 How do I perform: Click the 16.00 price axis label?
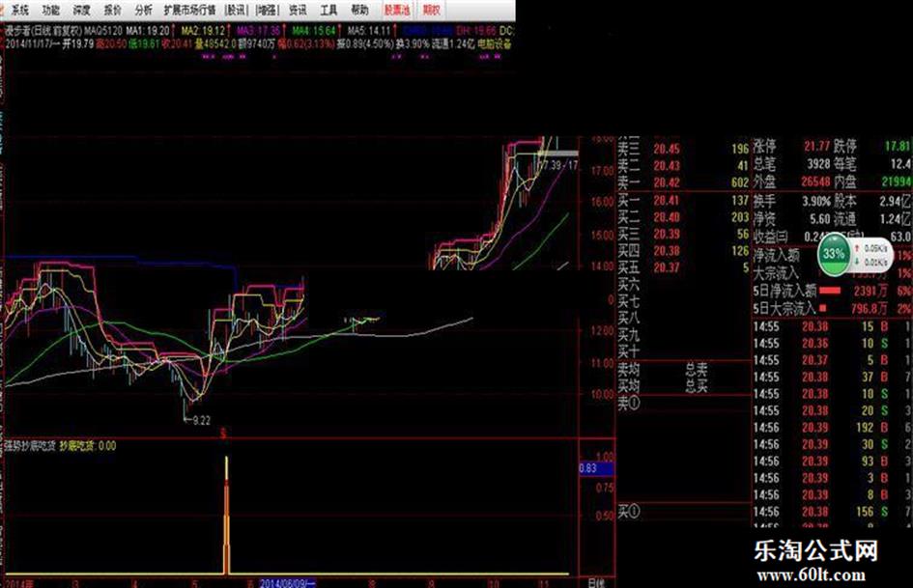(x=602, y=202)
